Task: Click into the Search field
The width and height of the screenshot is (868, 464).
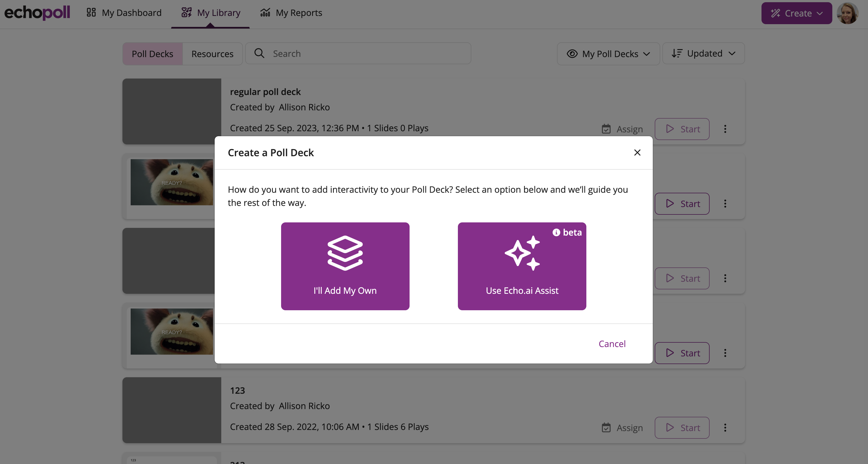Action: (358, 53)
